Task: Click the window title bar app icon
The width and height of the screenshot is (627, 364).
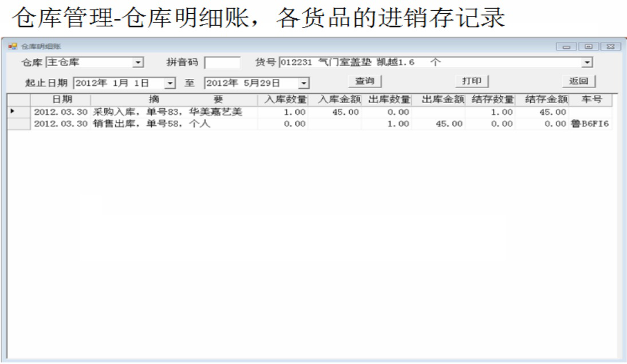Action: tap(13, 46)
